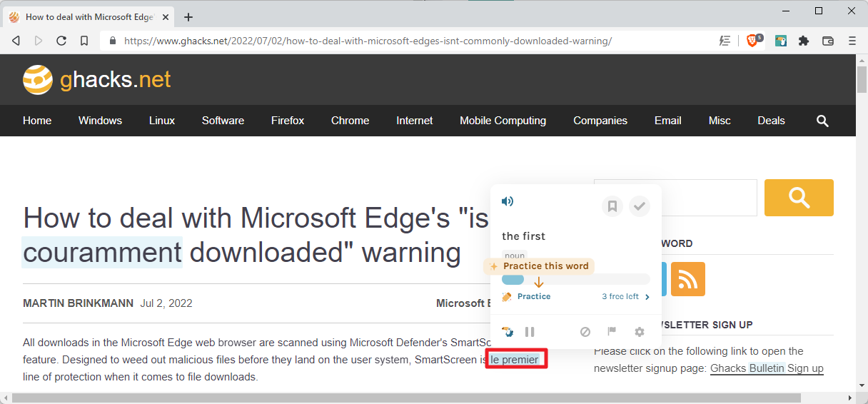This screenshot has height=404, width=868.
Task: Click the site search magnifier in navigation bar
Action: click(x=822, y=121)
